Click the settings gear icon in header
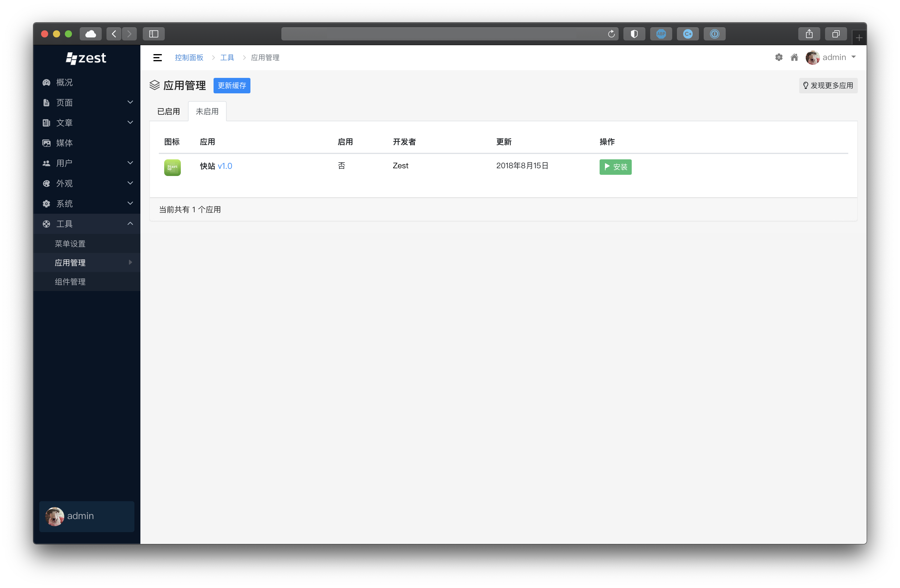The height and width of the screenshot is (588, 900). [779, 57]
